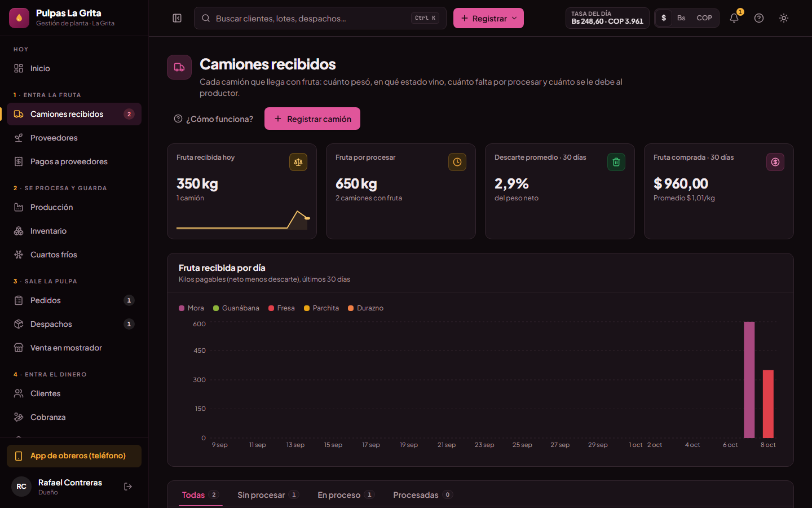Click the Cuartos fríos snowflake icon
This screenshot has height=508, width=812.
point(19,255)
